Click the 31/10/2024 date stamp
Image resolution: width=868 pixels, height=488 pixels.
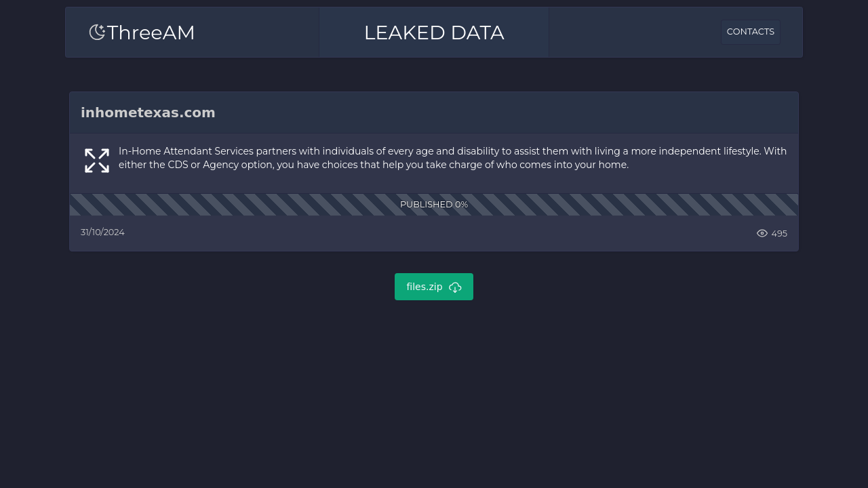102,232
